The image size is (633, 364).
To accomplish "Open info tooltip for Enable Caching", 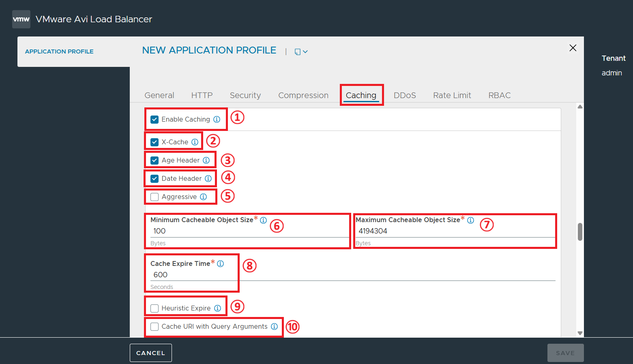I will tap(217, 119).
